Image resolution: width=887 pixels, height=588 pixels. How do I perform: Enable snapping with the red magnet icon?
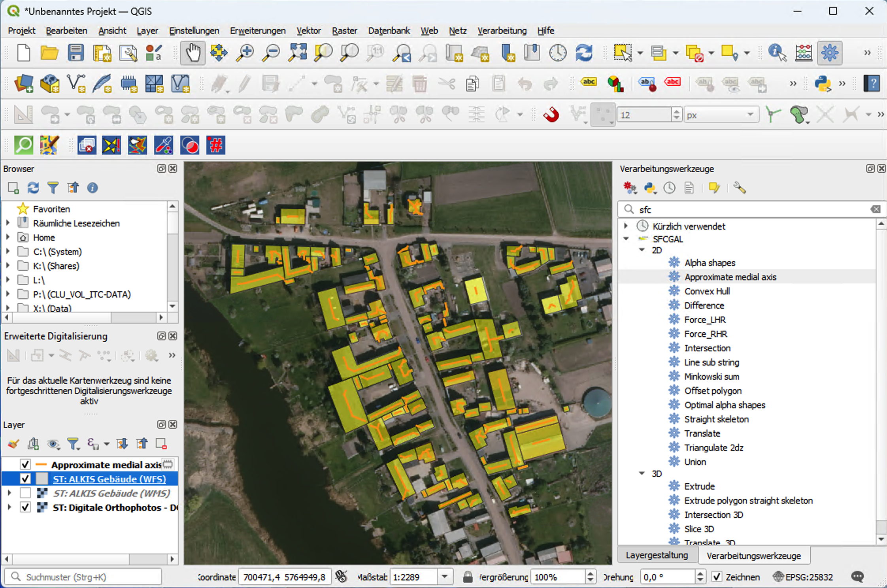coord(551,115)
